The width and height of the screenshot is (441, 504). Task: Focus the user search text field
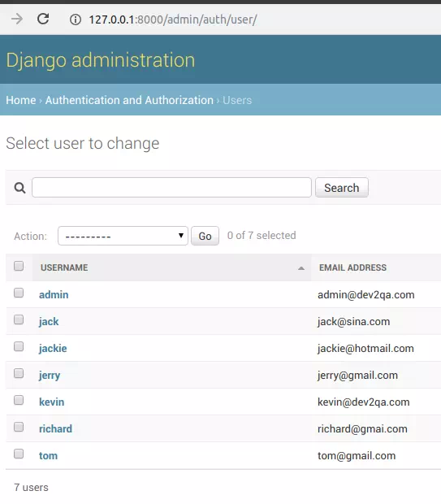(171, 188)
